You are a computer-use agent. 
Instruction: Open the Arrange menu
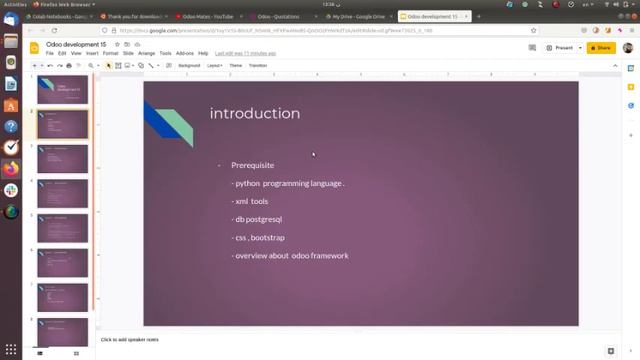[x=147, y=53]
